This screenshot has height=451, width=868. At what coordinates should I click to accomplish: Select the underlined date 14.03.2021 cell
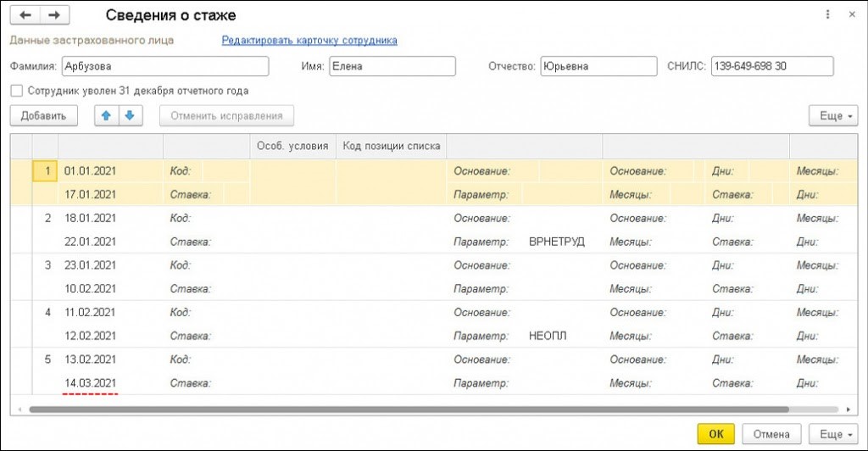coord(91,383)
